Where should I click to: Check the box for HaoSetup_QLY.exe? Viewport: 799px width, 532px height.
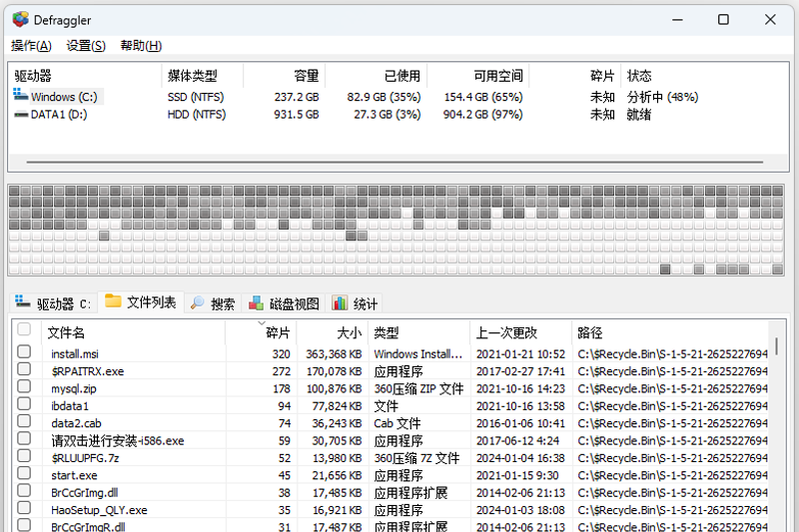[x=24, y=508]
